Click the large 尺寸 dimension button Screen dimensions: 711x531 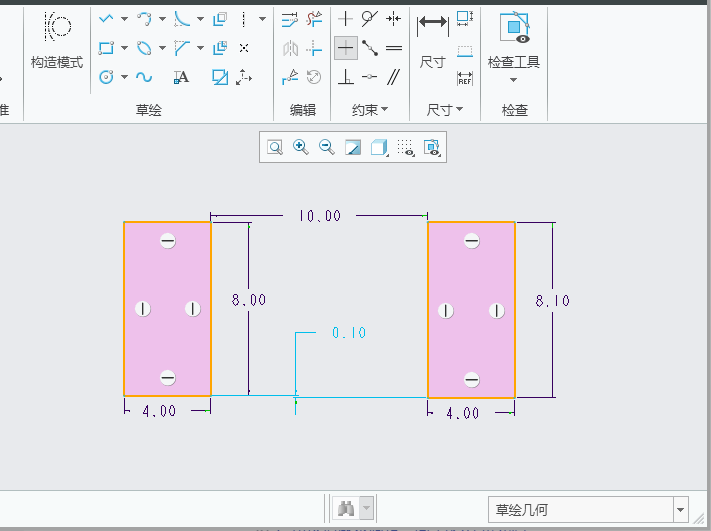coord(433,41)
